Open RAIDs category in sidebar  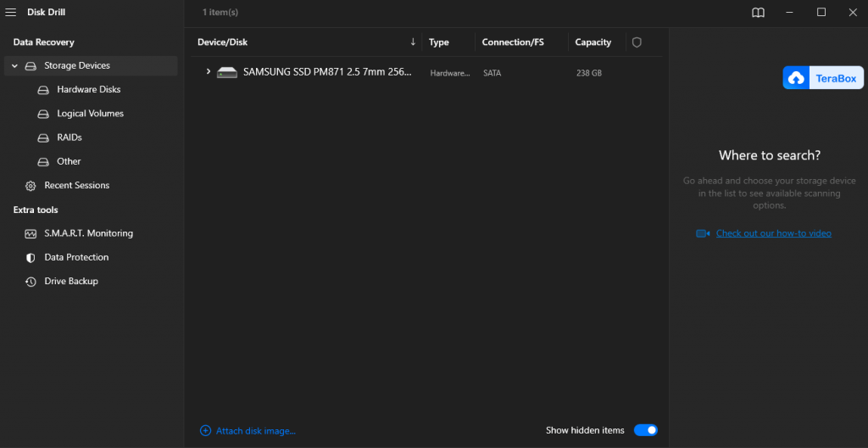[70, 137]
